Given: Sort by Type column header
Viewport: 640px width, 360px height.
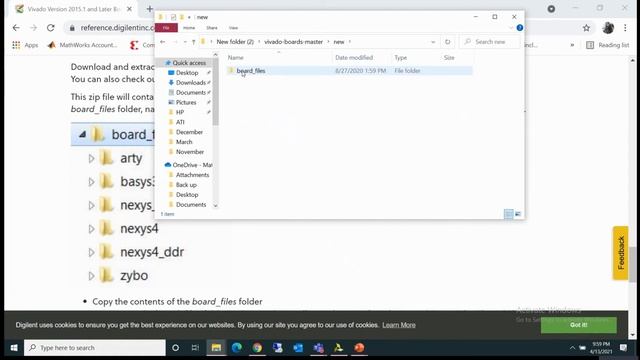Looking at the screenshot, I should [x=400, y=58].
